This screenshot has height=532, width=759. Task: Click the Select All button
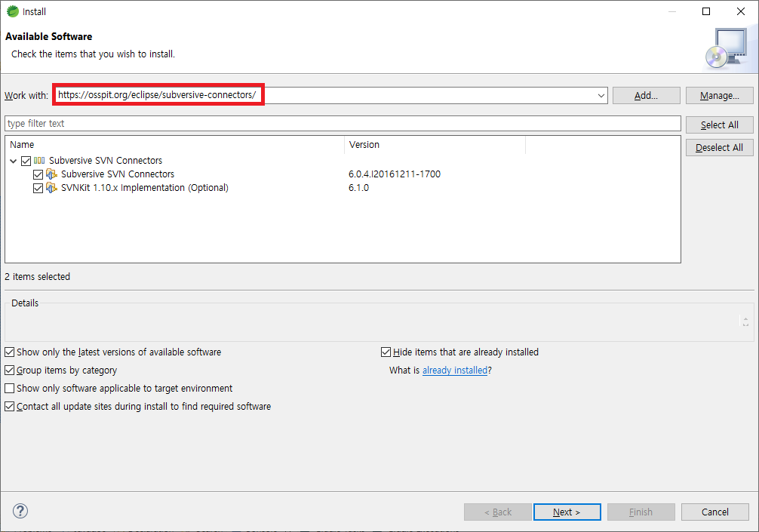click(x=719, y=125)
